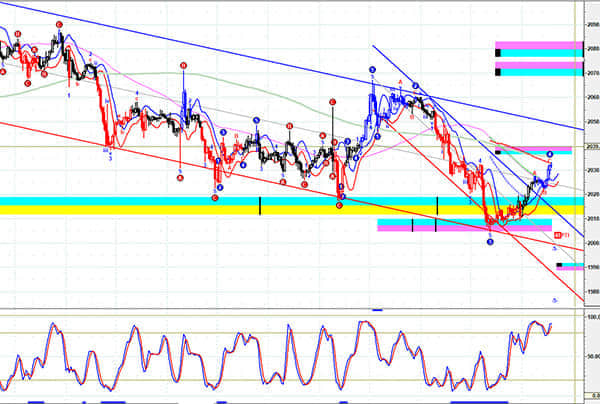Image resolution: width=600 pixels, height=404 pixels.
Task: Click the red boxed label near right edge
Action: pyautogui.click(x=556, y=234)
